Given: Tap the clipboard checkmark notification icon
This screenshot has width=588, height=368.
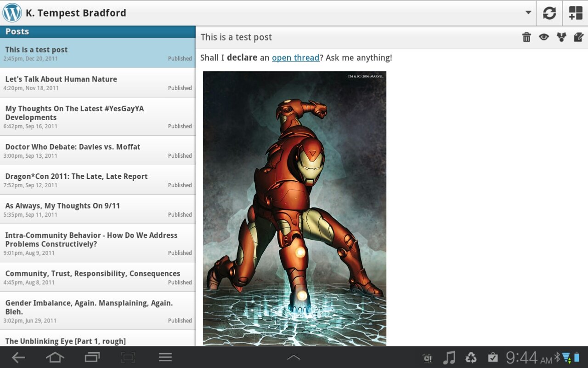Looking at the screenshot, I should point(493,357).
